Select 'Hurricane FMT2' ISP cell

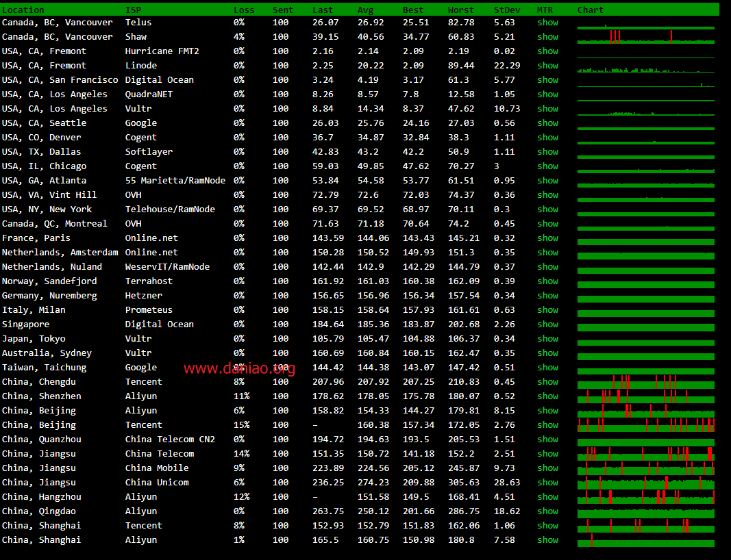tap(162, 51)
